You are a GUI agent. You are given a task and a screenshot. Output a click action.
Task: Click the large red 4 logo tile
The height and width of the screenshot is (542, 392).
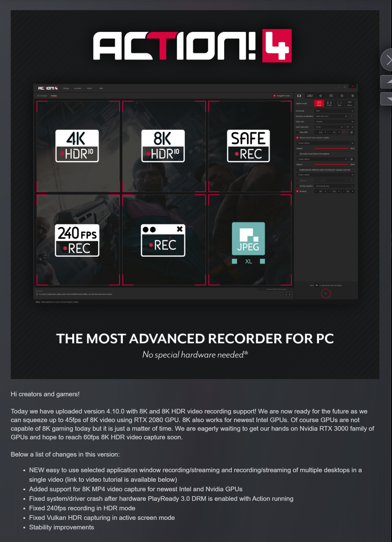(x=277, y=46)
